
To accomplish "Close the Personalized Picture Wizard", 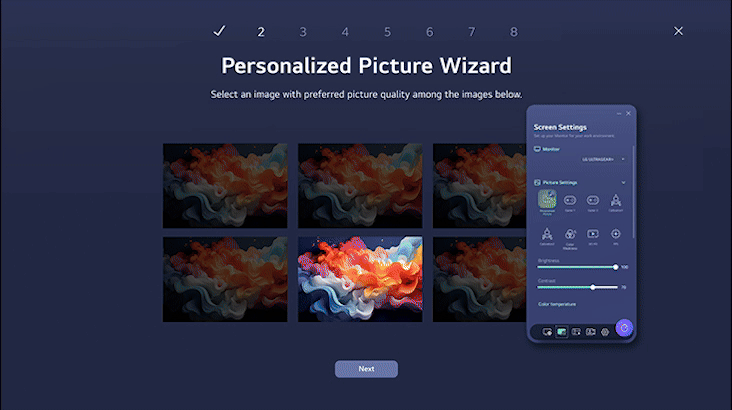I will [x=678, y=31].
